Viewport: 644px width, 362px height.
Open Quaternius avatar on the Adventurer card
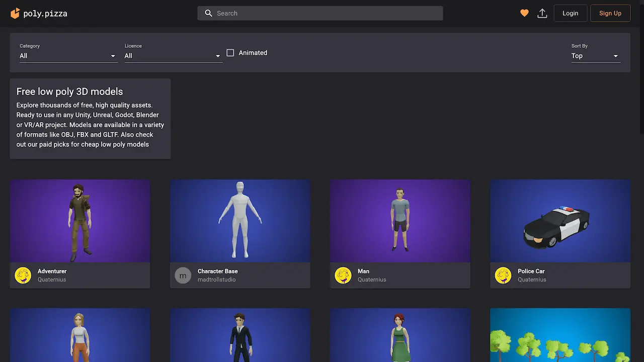[23, 276]
